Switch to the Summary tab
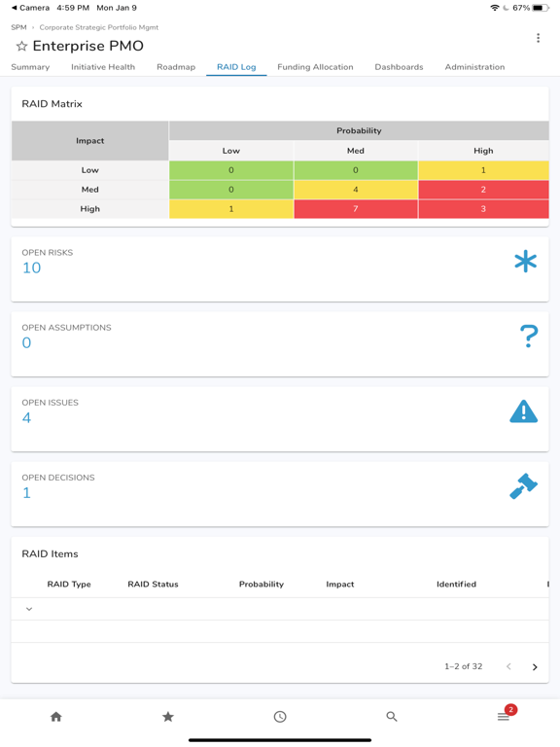 30,67
